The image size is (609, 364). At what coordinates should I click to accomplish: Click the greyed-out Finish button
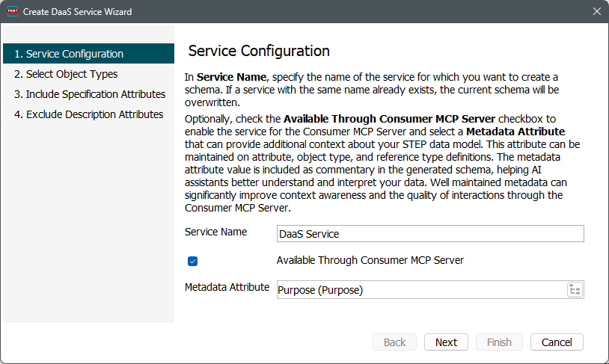coord(499,342)
